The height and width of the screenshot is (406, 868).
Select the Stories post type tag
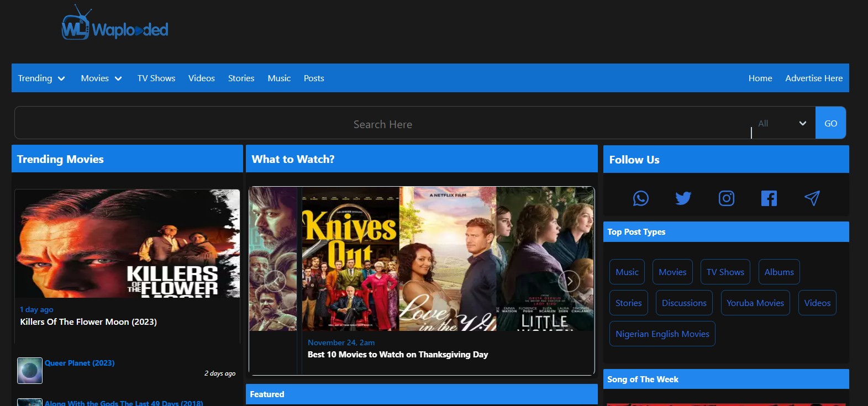629,303
